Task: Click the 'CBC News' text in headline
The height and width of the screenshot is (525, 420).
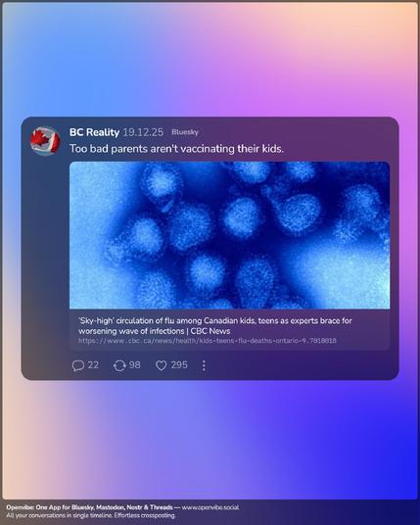Action: click(210, 331)
